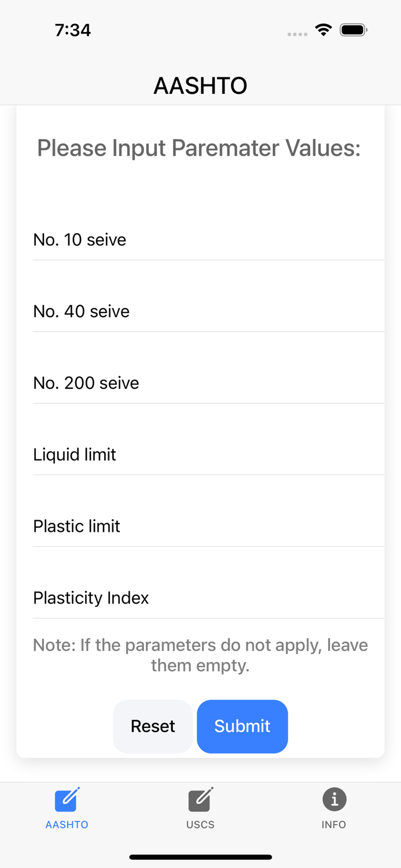401x868 pixels.
Task: Click the cellular signal dots indicator
Action: click(297, 34)
